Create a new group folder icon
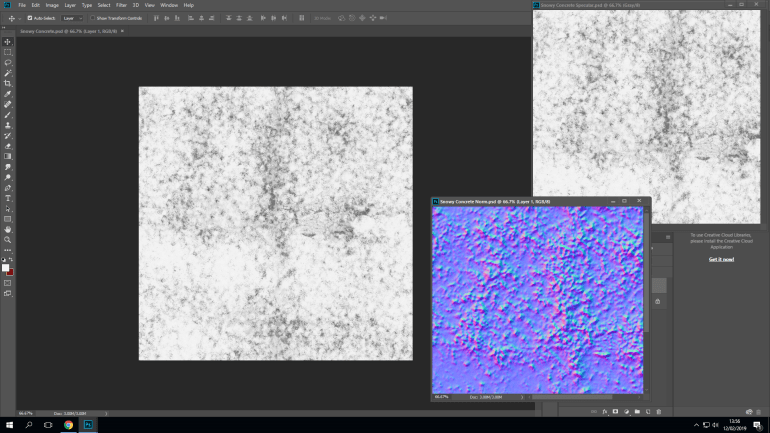 (637, 412)
